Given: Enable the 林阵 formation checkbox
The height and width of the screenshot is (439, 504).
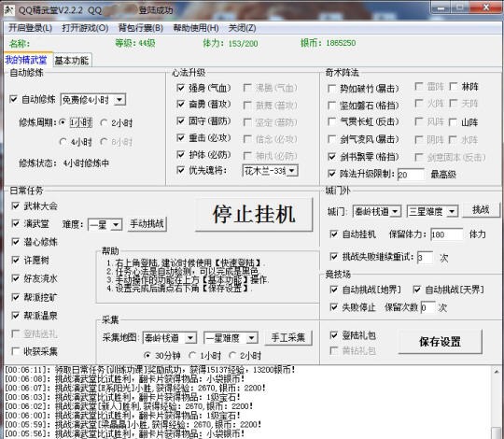Looking at the screenshot, I should click(454, 86).
